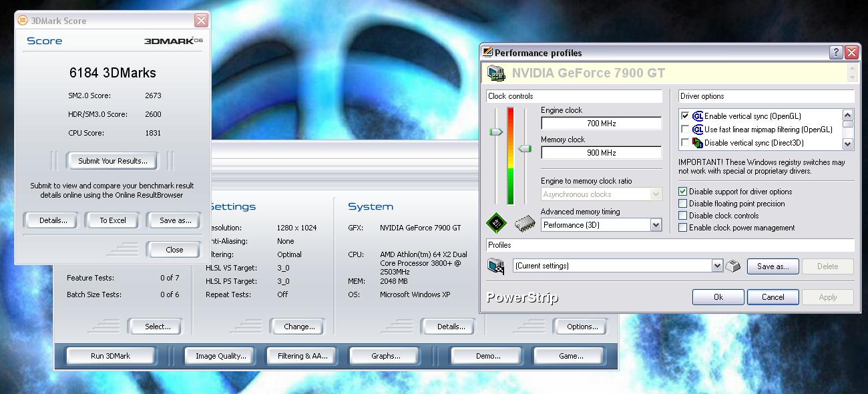Click the SM2.0 Score value 2673
Image resolution: width=868 pixels, height=394 pixels.
click(x=153, y=95)
